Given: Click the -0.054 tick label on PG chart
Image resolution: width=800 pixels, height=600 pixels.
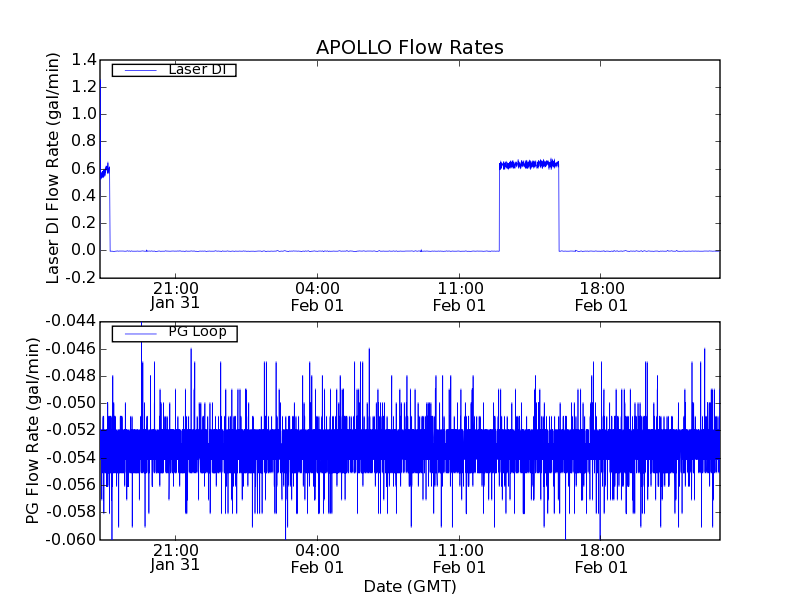Looking at the screenshot, I should (71, 458).
